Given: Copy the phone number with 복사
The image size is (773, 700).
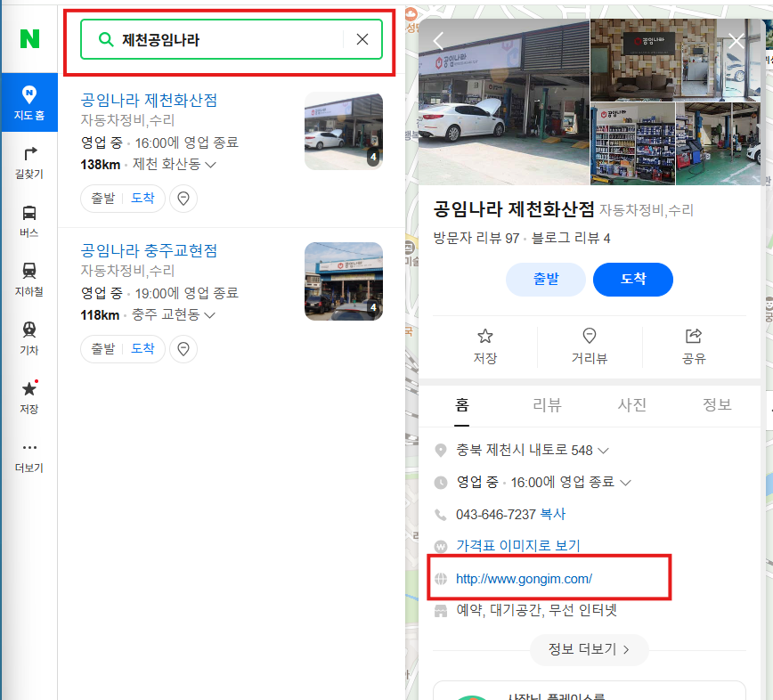Looking at the screenshot, I should 553,514.
